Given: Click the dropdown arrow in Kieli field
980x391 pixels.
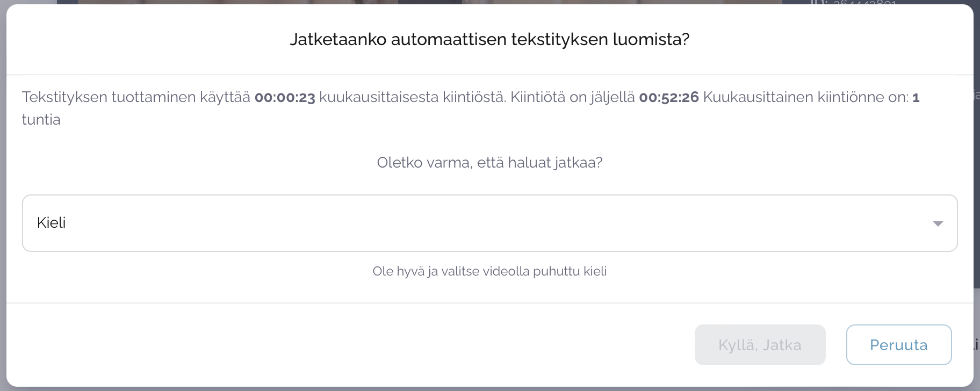Looking at the screenshot, I should click(x=938, y=223).
